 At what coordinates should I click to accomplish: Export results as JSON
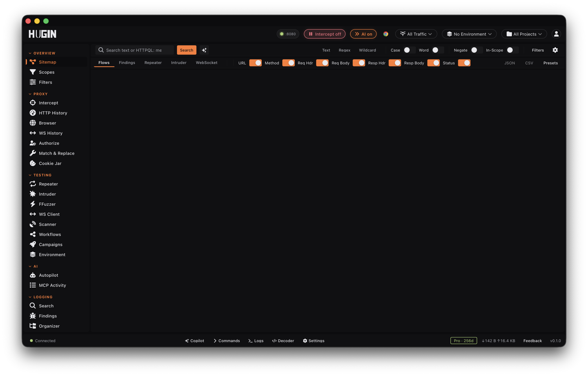click(510, 63)
